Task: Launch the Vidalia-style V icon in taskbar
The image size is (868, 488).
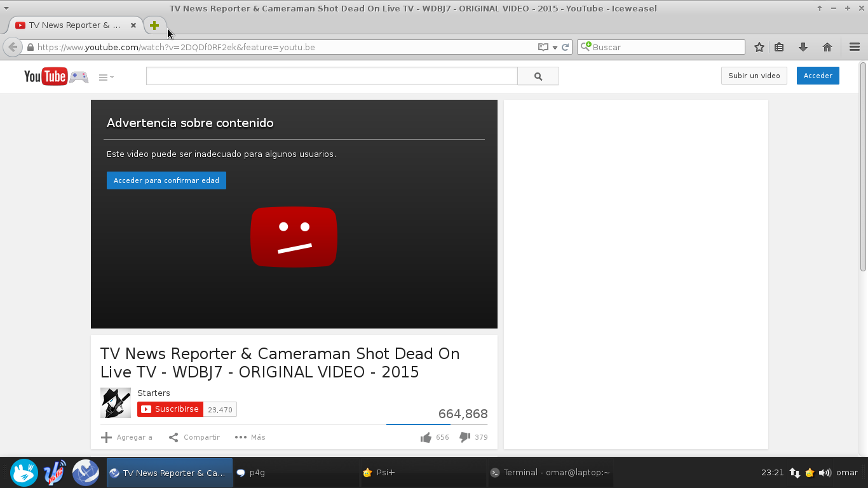Action: tap(55, 473)
